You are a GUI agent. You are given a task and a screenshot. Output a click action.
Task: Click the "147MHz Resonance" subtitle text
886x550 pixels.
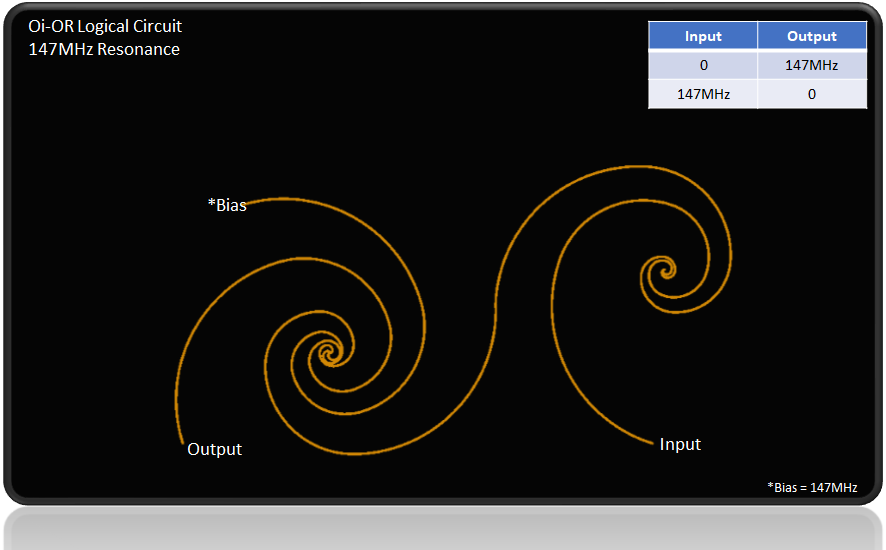point(104,49)
